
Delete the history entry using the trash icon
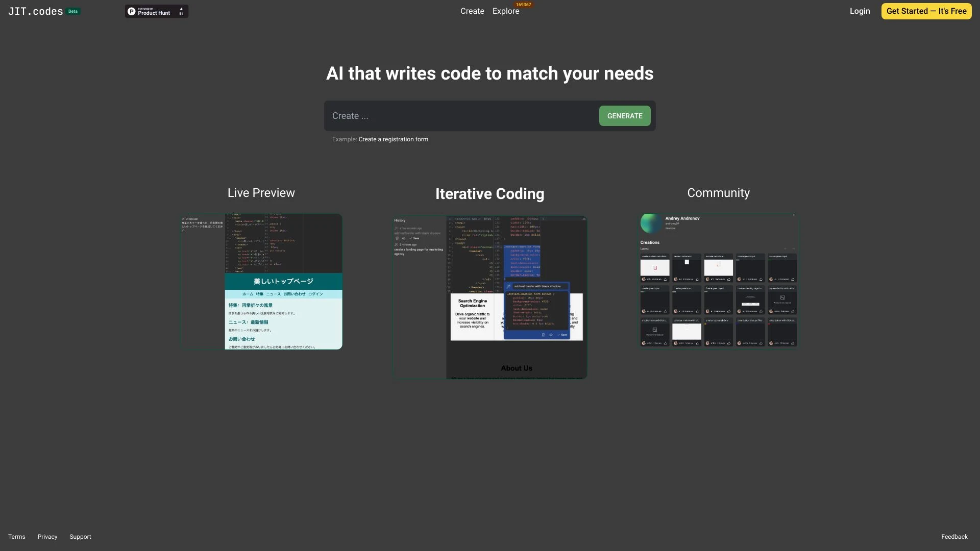[397, 238]
